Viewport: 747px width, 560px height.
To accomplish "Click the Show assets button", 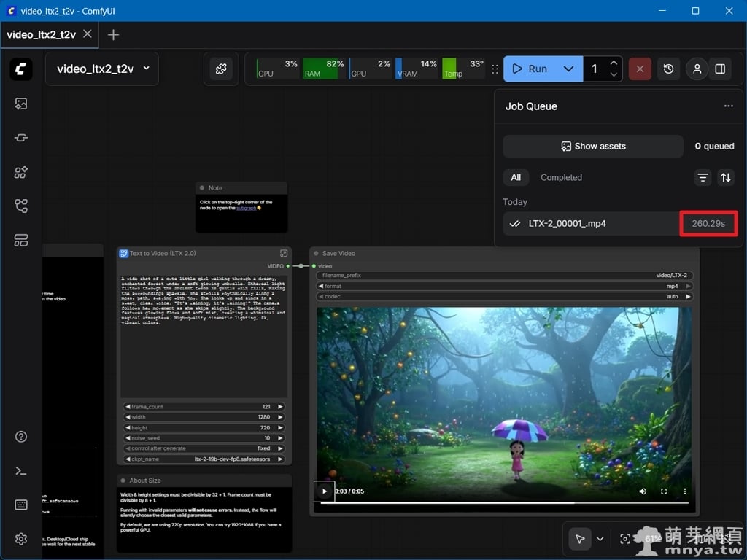I will pos(592,146).
